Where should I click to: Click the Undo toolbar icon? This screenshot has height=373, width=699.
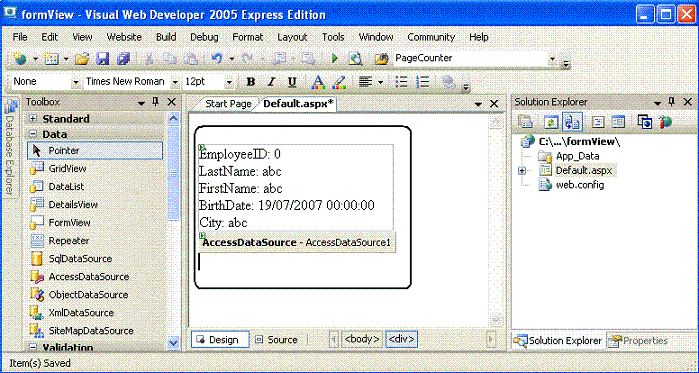click(217, 59)
